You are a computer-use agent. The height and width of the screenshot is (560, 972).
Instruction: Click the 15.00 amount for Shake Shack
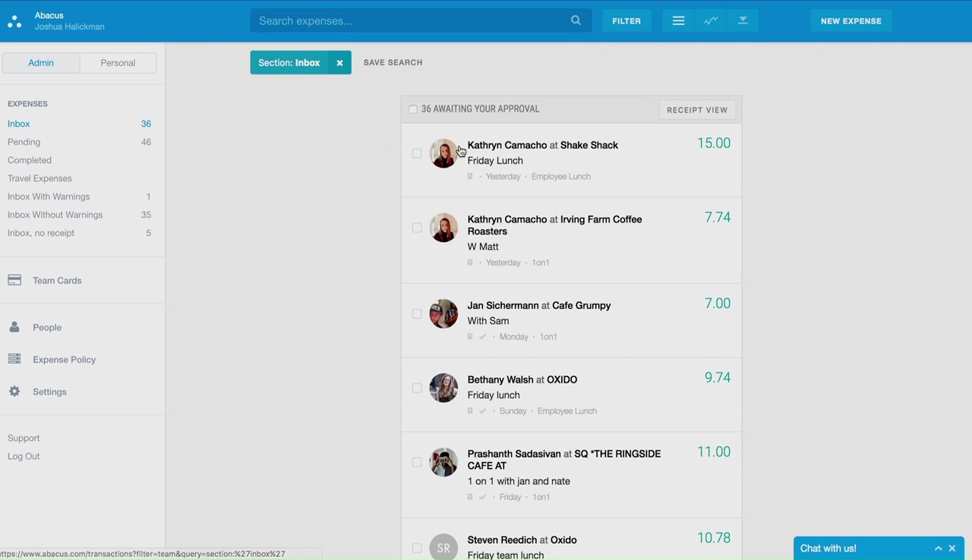[x=714, y=143]
